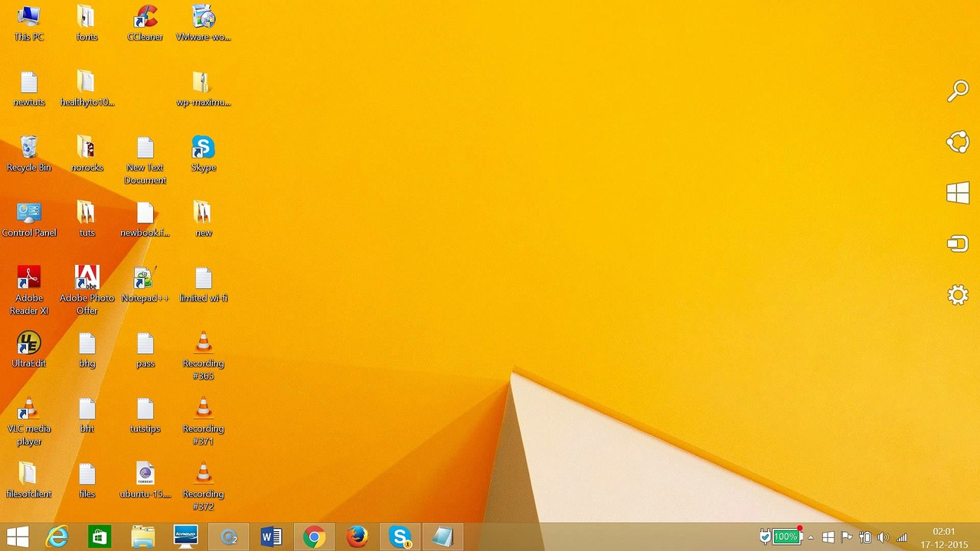This screenshot has height=551, width=980.
Task: Open the Settings gear charm
Action: click(958, 295)
